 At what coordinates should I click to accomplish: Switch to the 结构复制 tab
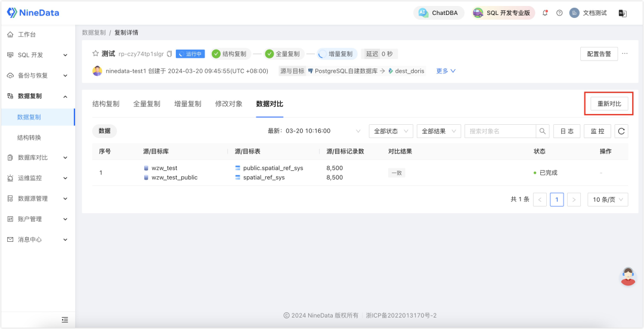pyautogui.click(x=106, y=104)
